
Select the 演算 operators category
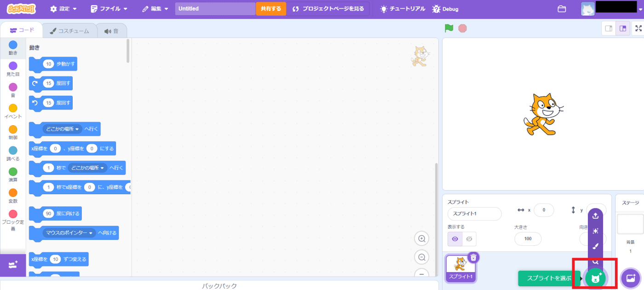[x=13, y=175]
